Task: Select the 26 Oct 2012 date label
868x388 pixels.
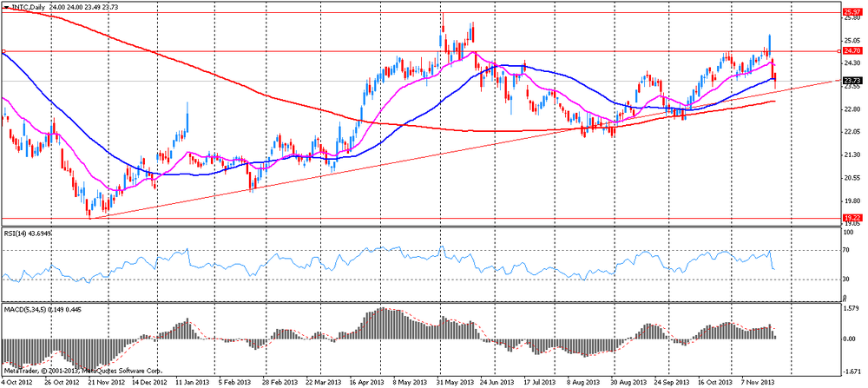Action: [62, 383]
